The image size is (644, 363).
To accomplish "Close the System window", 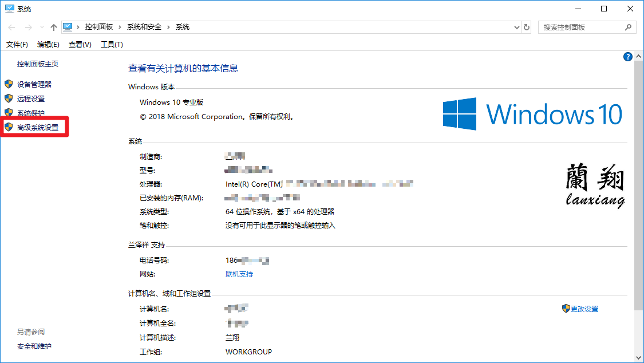I will [630, 9].
